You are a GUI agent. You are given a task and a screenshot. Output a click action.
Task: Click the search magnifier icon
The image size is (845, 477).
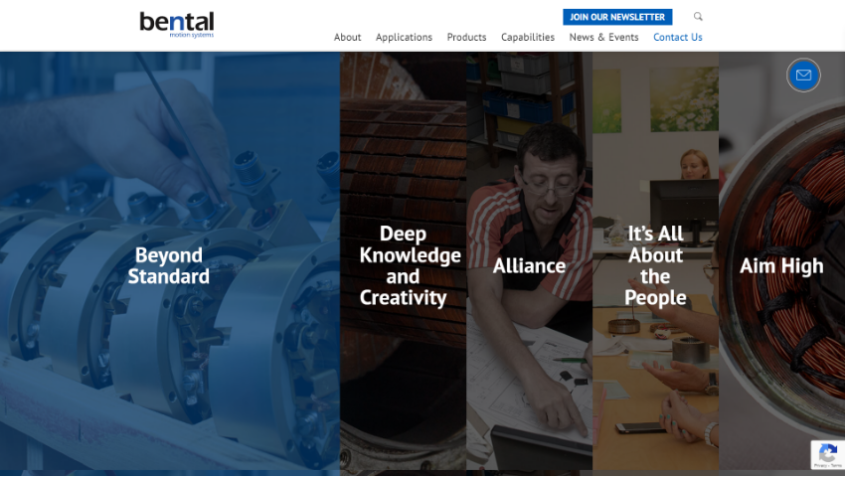click(x=698, y=17)
